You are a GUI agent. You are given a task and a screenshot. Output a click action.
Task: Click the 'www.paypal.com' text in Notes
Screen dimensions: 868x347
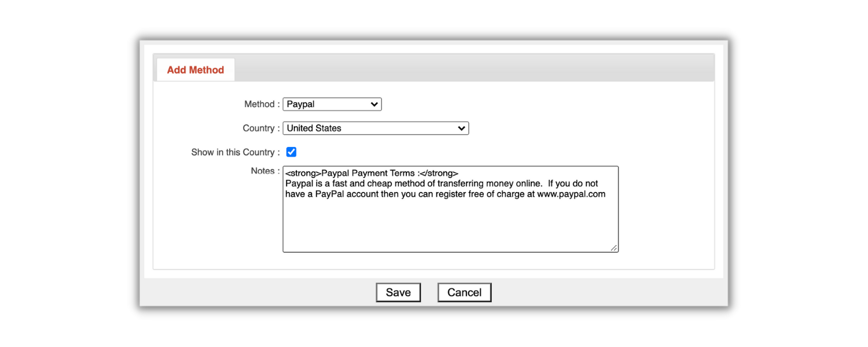coord(571,194)
